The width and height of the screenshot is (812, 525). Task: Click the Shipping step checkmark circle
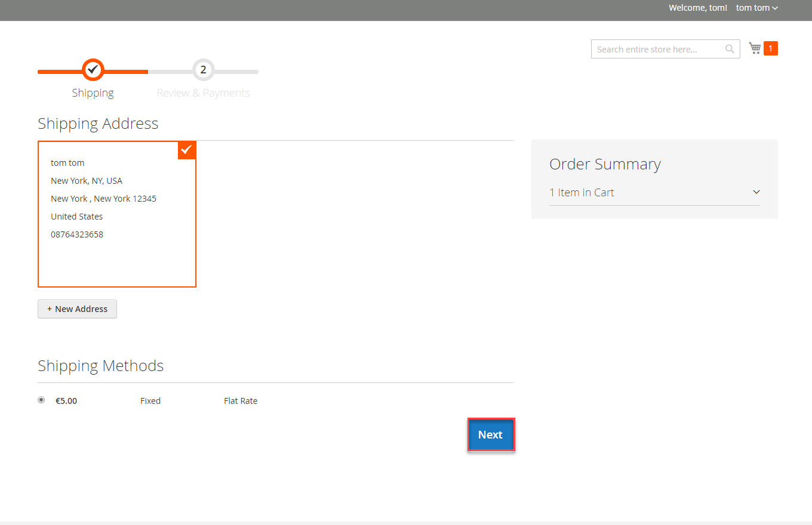click(93, 70)
